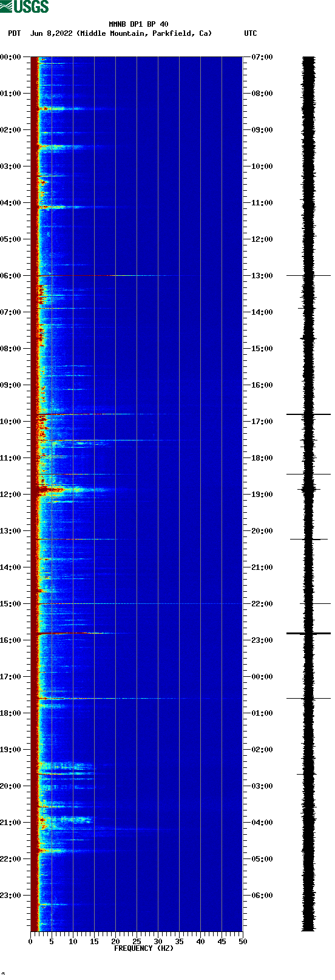Click the seismogram spike near 23:00 UTC
Image resolution: width=335 pixels, height=980 pixels.
click(308, 634)
